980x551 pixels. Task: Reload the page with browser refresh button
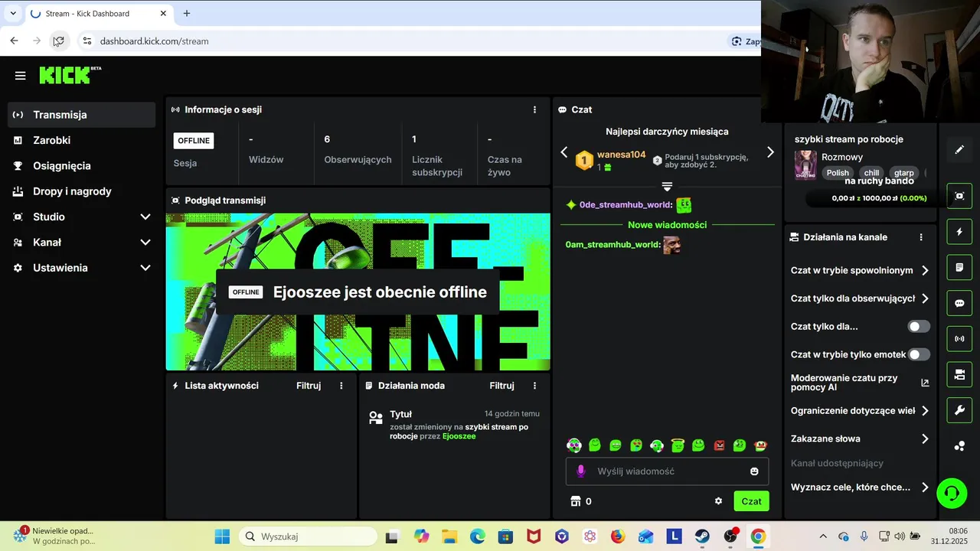tap(59, 41)
